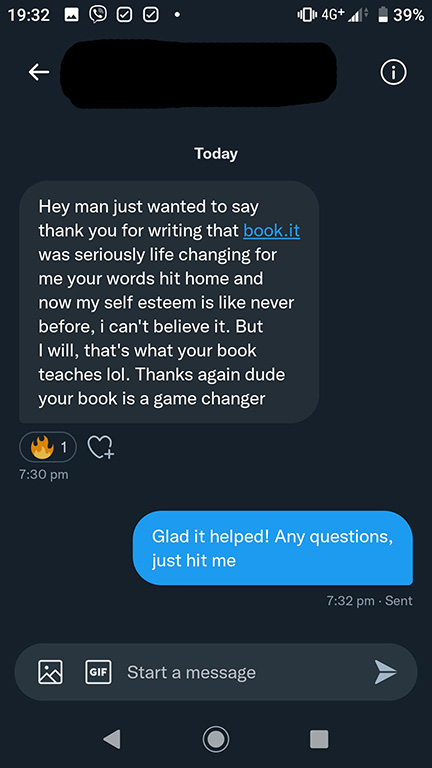Tap the blue sent message bubble
Screen dimensions: 432x768
tap(273, 548)
